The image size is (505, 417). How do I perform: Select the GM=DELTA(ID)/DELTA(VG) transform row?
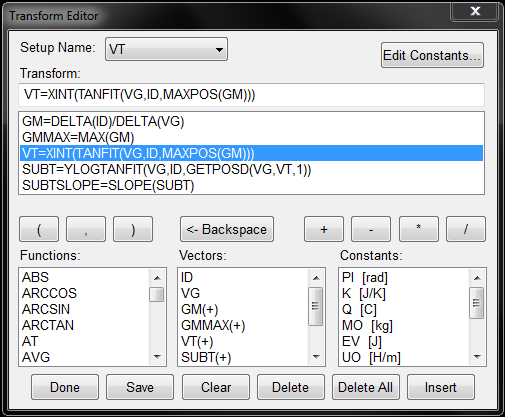pos(251,121)
